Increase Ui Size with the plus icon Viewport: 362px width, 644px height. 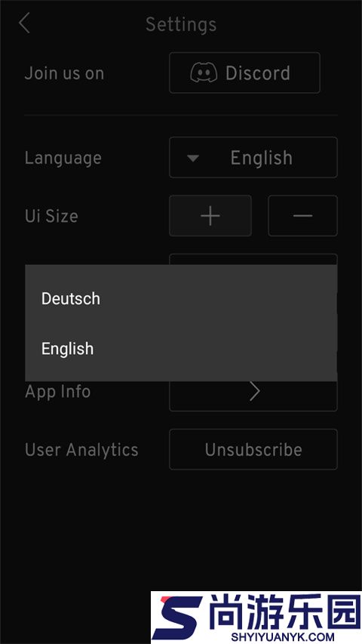(x=210, y=216)
